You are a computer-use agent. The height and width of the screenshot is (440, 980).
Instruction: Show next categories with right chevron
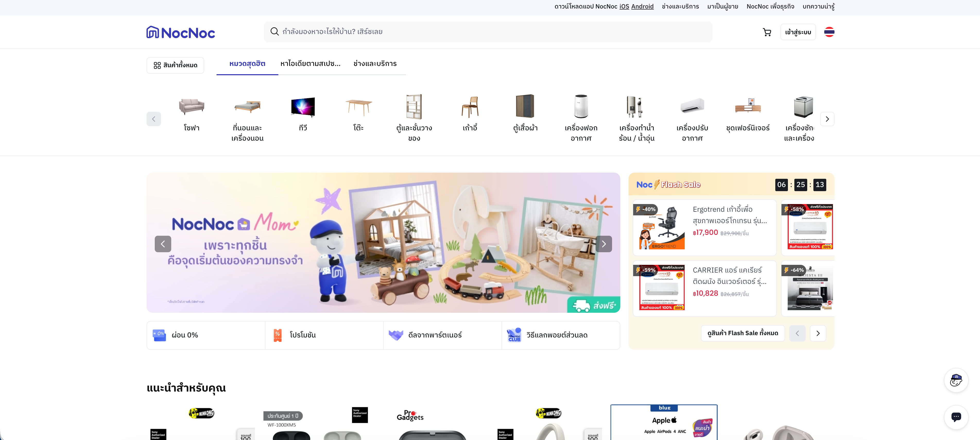coord(827,119)
